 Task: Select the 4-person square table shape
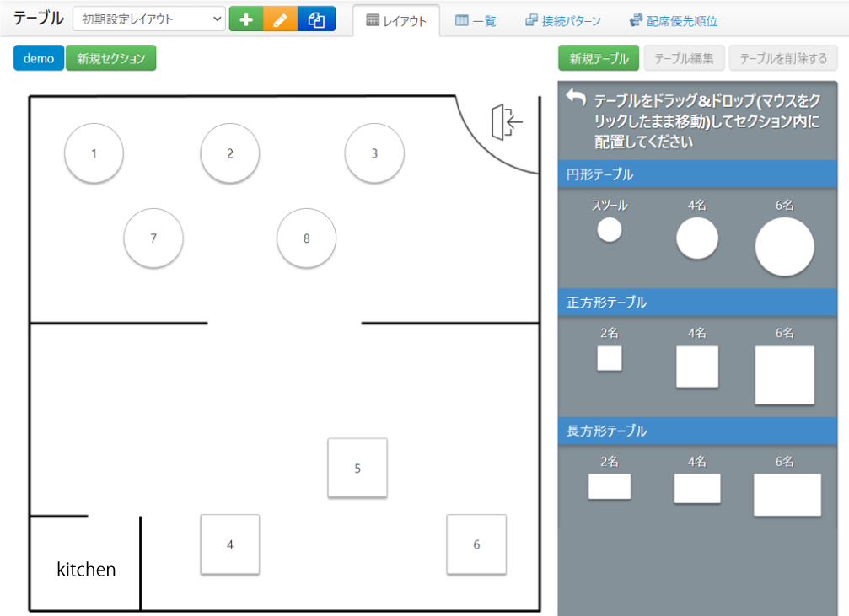click(x=697, y=367)
